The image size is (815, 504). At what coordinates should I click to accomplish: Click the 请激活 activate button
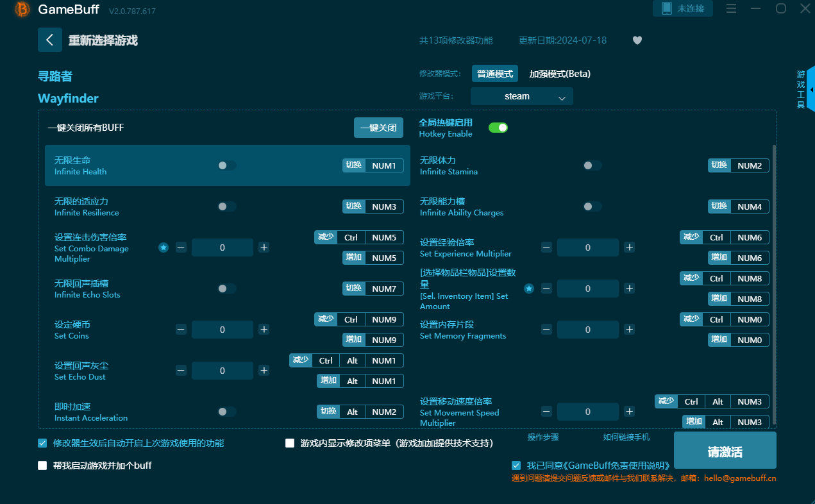tap(725, 450)
